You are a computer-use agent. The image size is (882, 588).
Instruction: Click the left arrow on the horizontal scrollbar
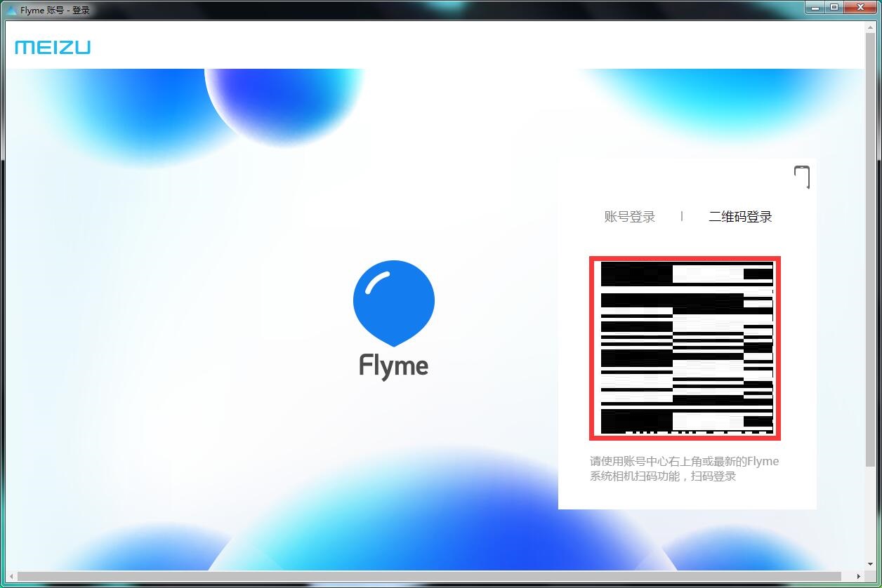click(x=11, y=577)
